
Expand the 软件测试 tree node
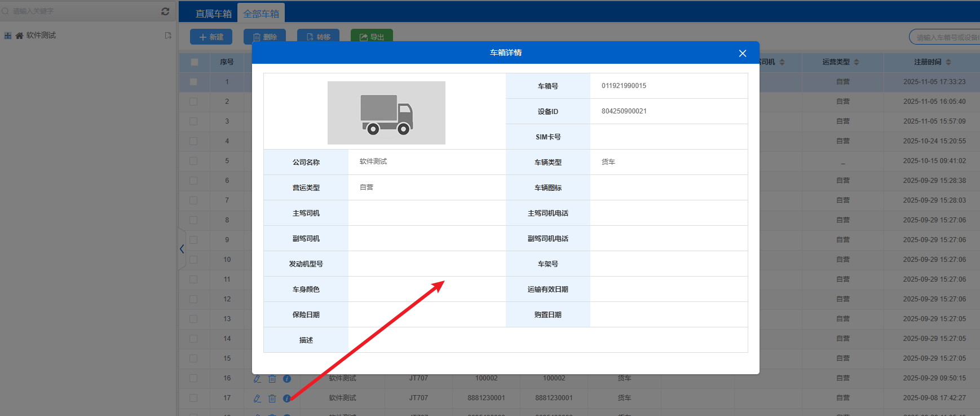[x=8, y=36]
